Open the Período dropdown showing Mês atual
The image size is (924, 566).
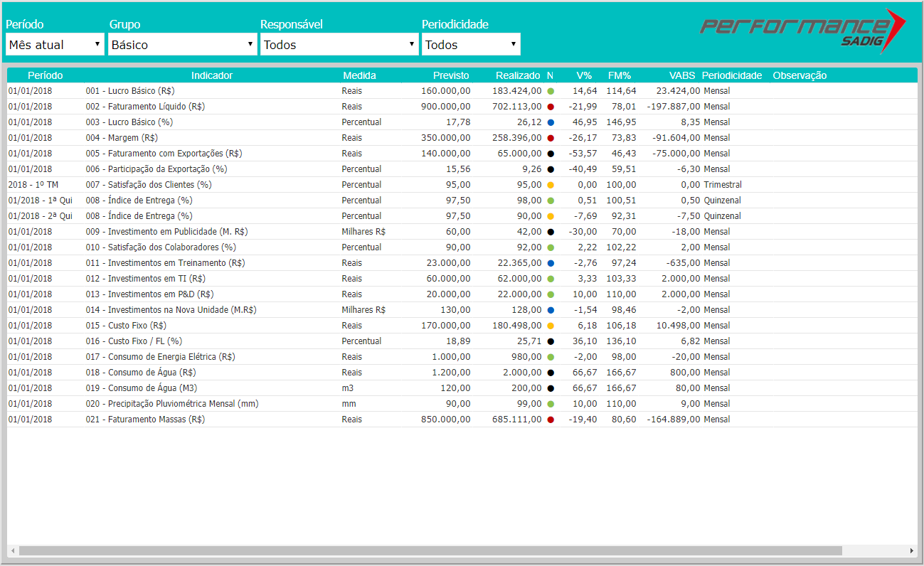click(55, 44)
